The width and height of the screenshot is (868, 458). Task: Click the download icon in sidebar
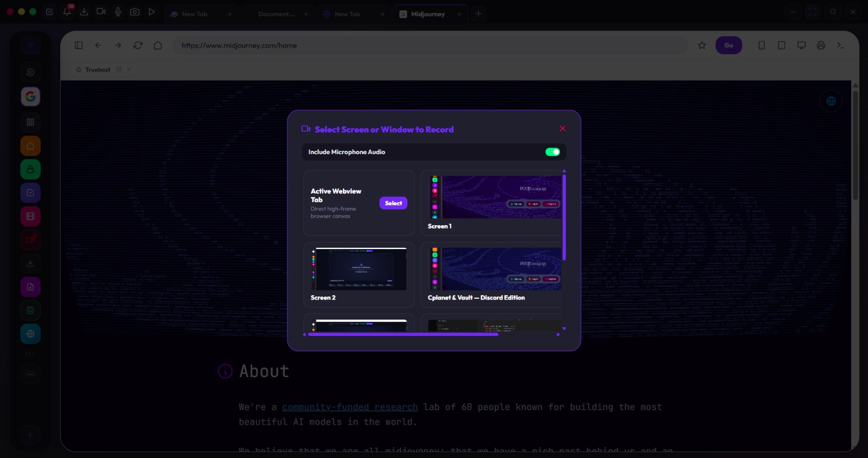click(30, 263)
